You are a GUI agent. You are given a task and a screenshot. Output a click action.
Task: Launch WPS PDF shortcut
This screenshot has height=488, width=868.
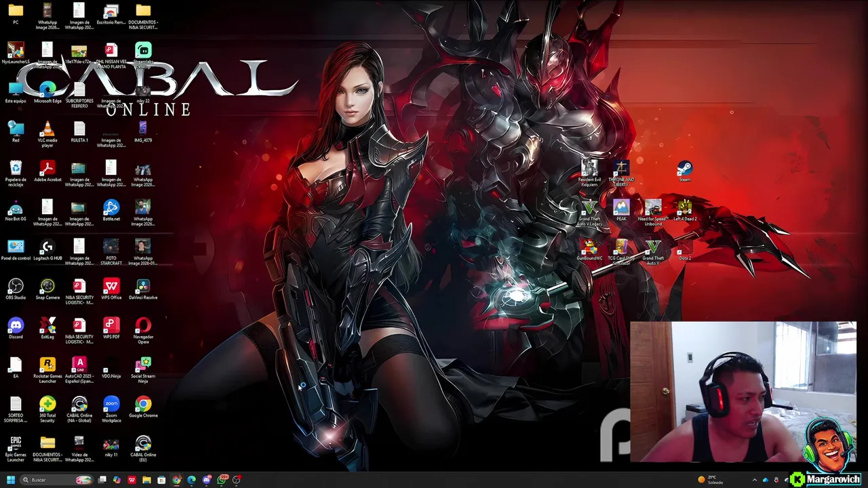pyautogui.click(x=111, y=328)
